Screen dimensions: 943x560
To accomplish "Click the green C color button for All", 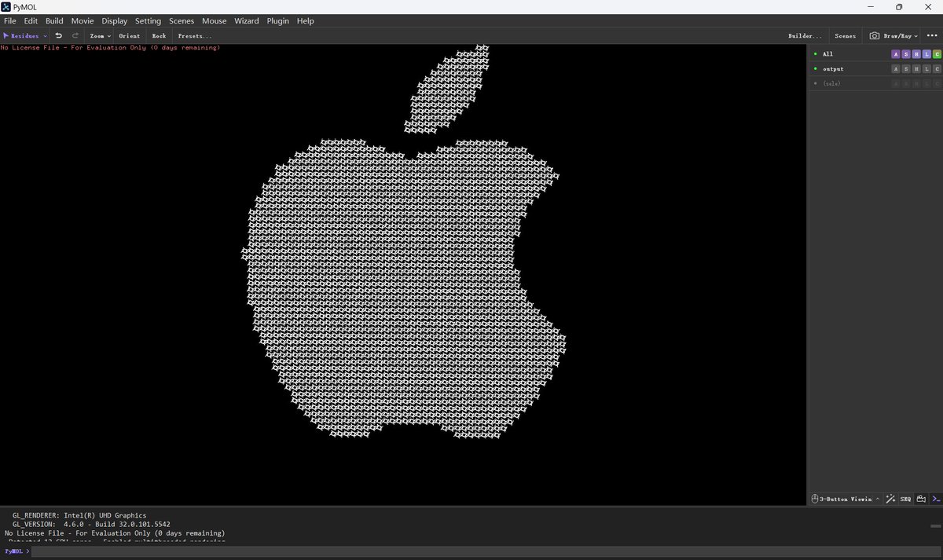I will (937, 54).
